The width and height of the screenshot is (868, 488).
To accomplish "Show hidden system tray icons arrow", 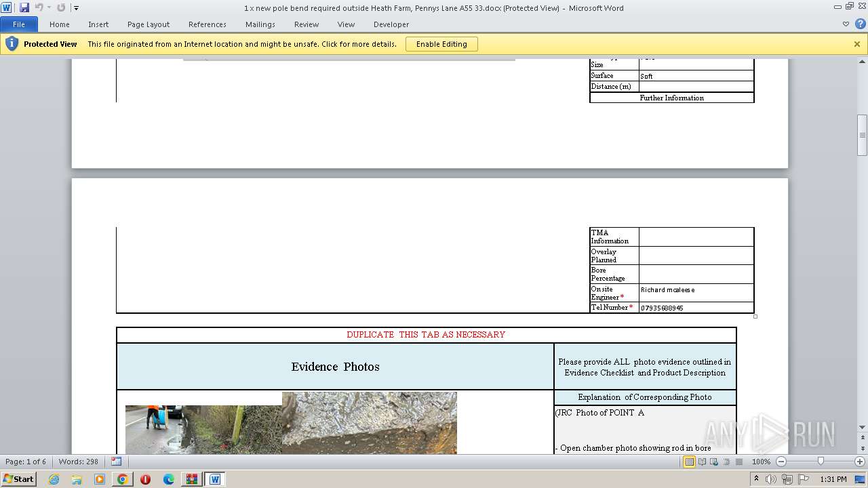I will click(x=757, y=479).
